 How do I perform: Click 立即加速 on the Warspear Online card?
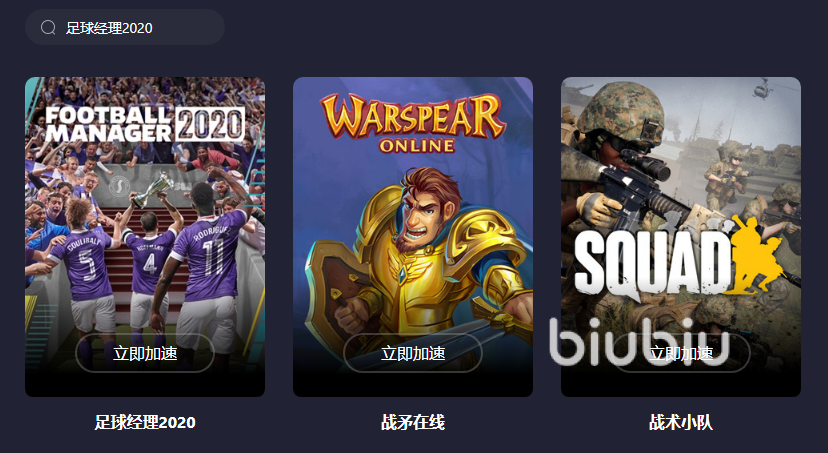(x=413, y=353)
